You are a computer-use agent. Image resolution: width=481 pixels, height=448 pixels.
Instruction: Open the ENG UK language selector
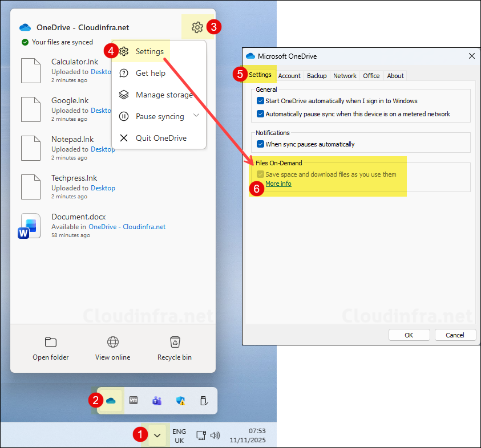[x=179, y=435]
